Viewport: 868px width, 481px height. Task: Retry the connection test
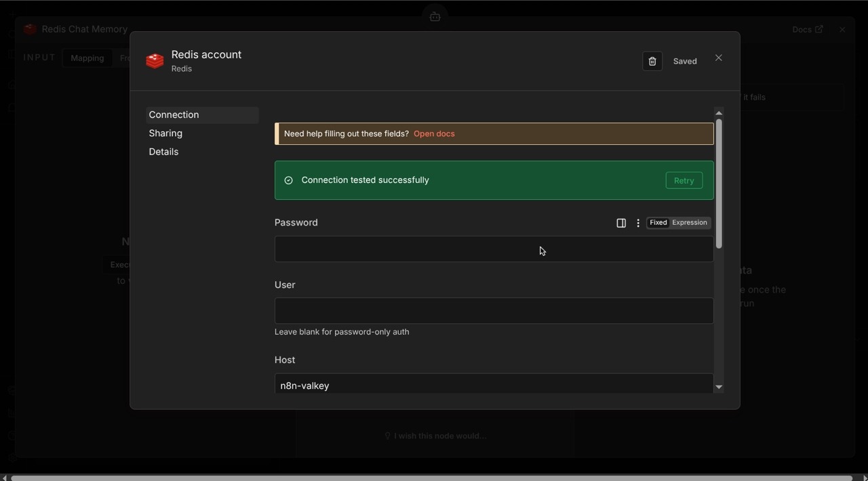(x=684, y=180)
